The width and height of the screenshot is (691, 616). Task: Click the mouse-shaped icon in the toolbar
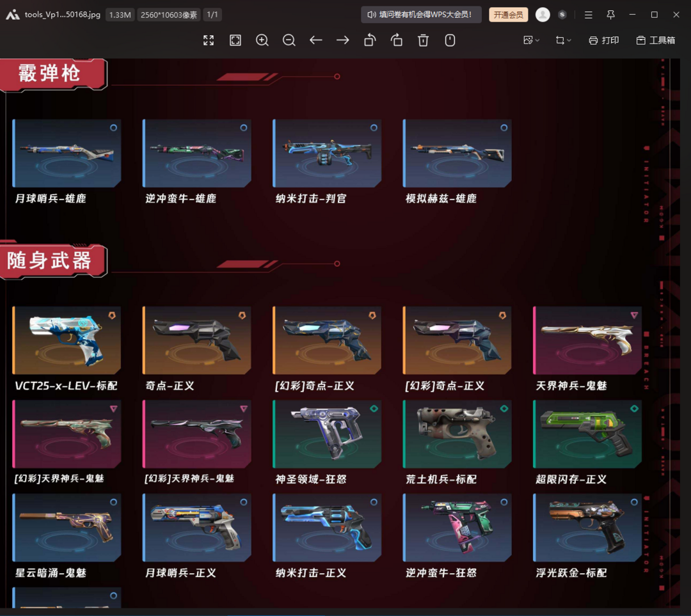pyautogui.click(x=450, y=40)
